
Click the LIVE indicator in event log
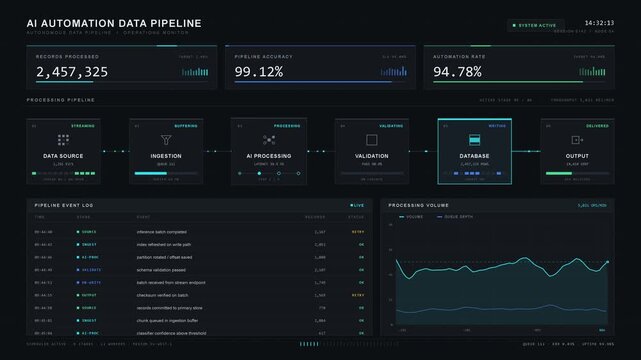(x=357, y=206)
